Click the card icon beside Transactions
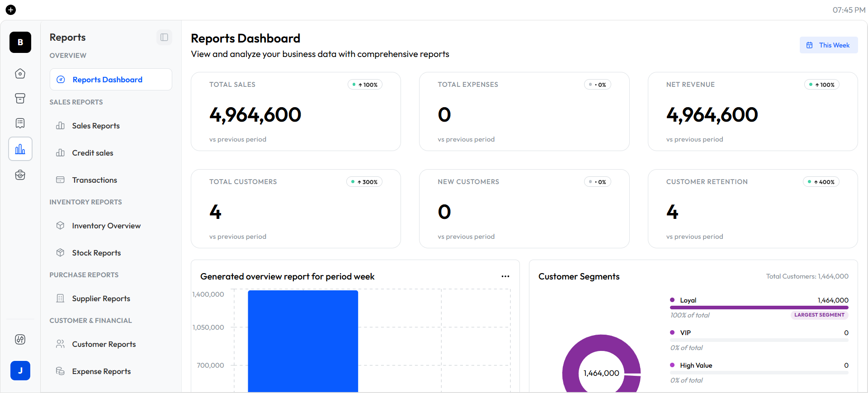The width and height of the screenshot is (868, 393). click(60, 180)
